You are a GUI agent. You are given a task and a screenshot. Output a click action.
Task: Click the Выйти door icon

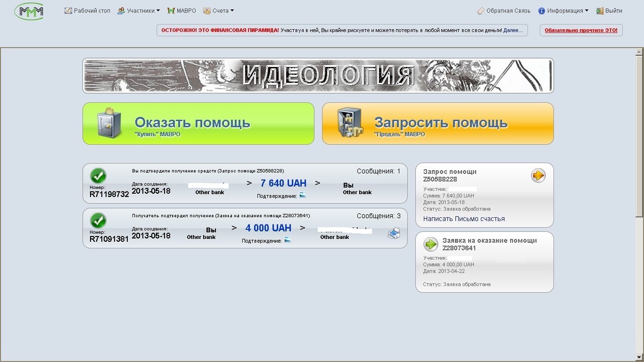[600, 11]
